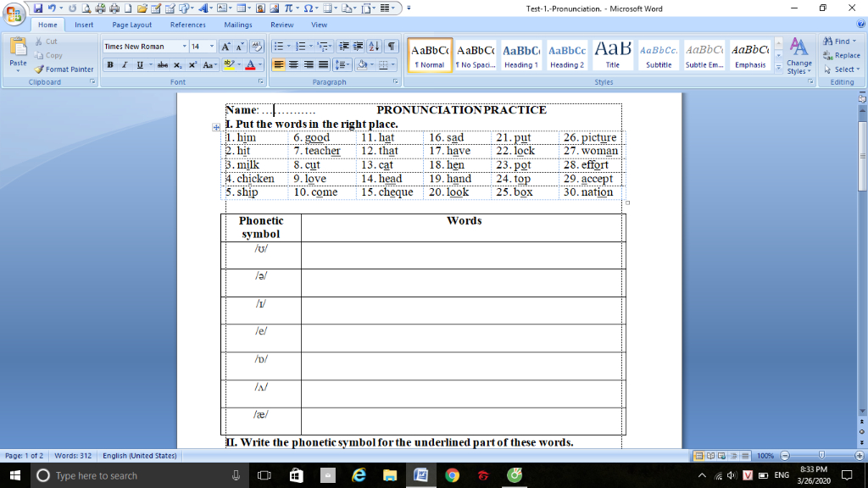The image size is (868, 488).
Task: Apply the Heading 1 style
Action: pos(521,55)
